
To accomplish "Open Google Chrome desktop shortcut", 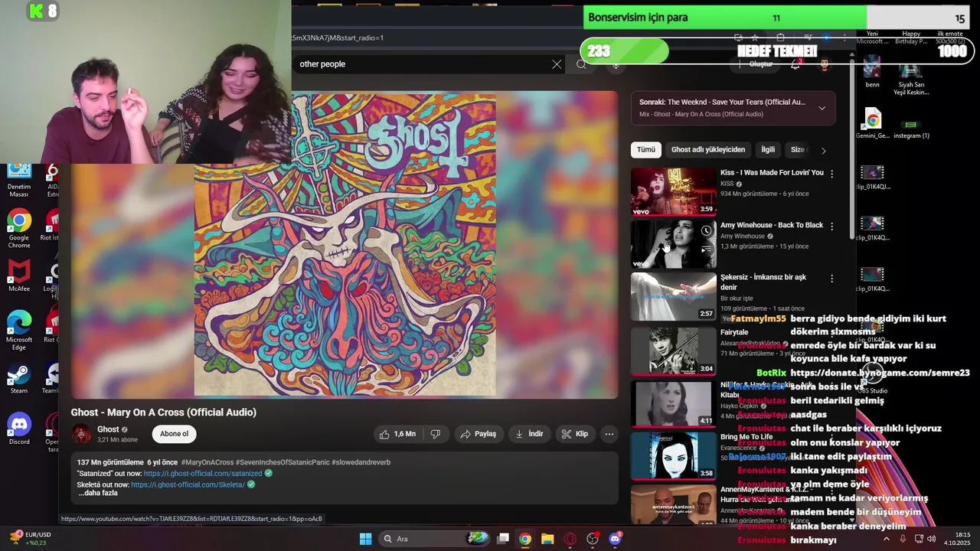I will pyautogui.click(x=19, y=230).
